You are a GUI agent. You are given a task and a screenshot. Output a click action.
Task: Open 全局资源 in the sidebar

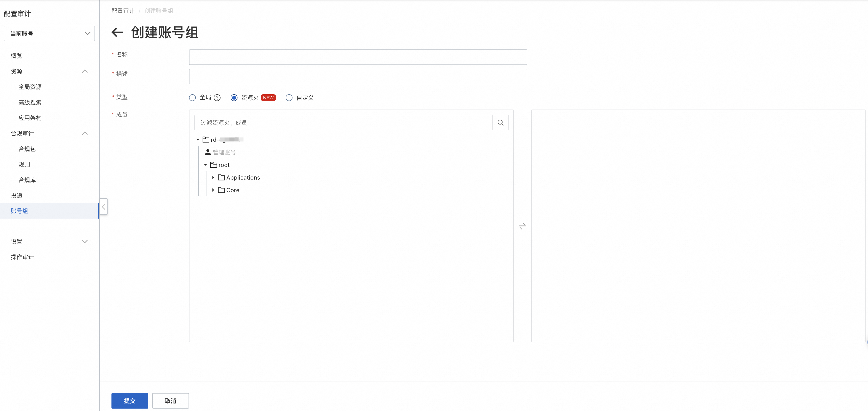[30, 87]
